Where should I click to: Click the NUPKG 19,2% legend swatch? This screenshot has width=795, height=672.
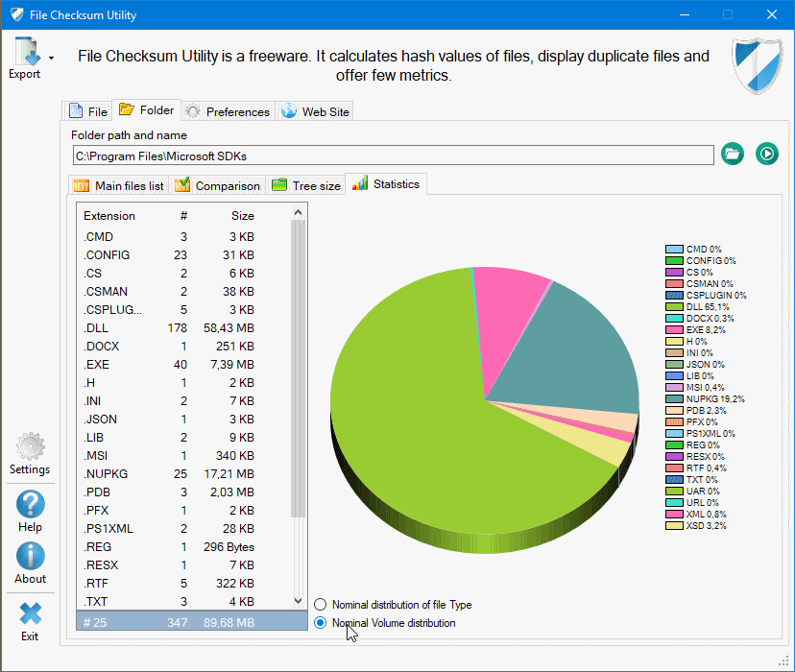(674, 399)
